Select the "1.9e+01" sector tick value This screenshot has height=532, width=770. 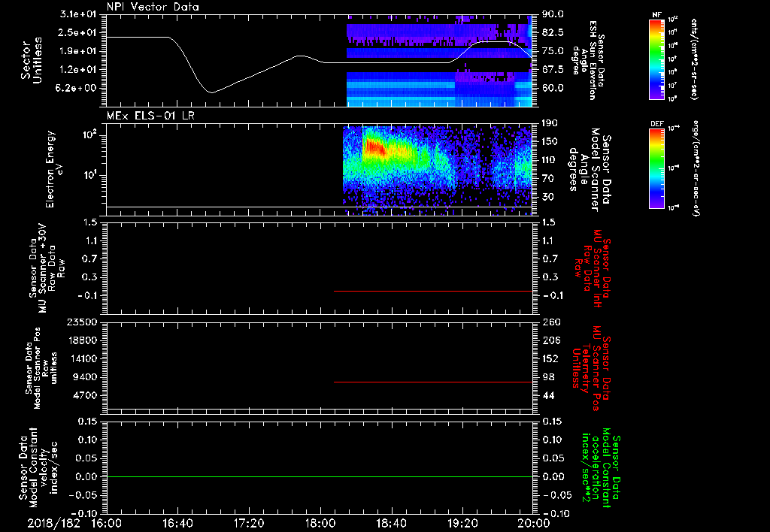[x=78, y=51]
